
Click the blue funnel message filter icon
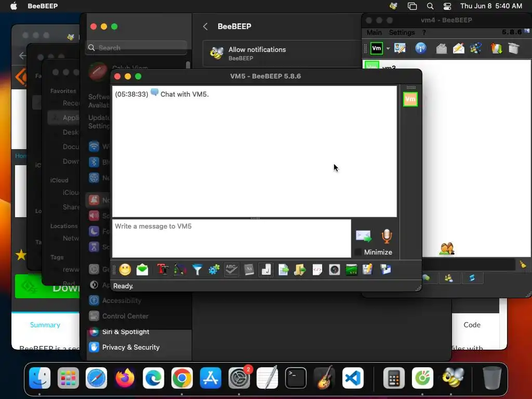pyautogui.click(x=197, y=270)
